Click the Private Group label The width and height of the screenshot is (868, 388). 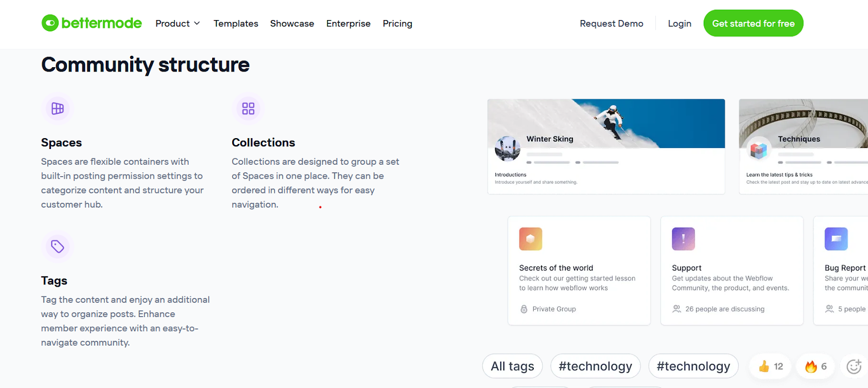click(554, 309)
